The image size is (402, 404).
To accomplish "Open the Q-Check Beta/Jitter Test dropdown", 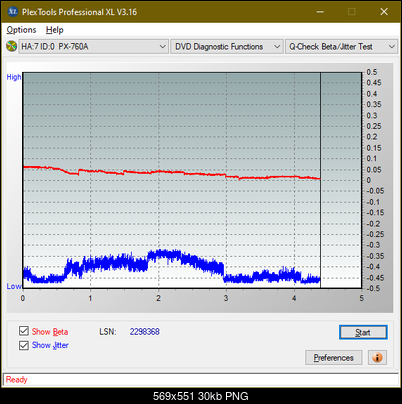I will (x=341, y=47).
